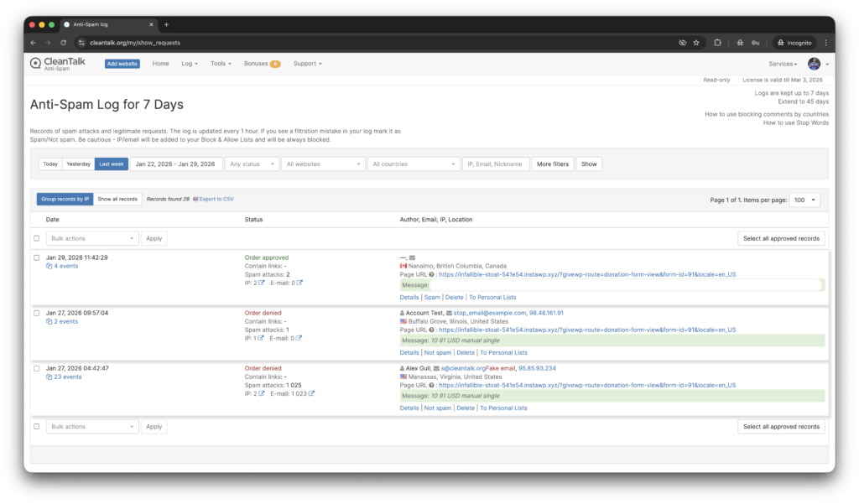This screenshot has height=504, width=859.
Task: Open the items per page dropdown
Action: coord(803,200)
